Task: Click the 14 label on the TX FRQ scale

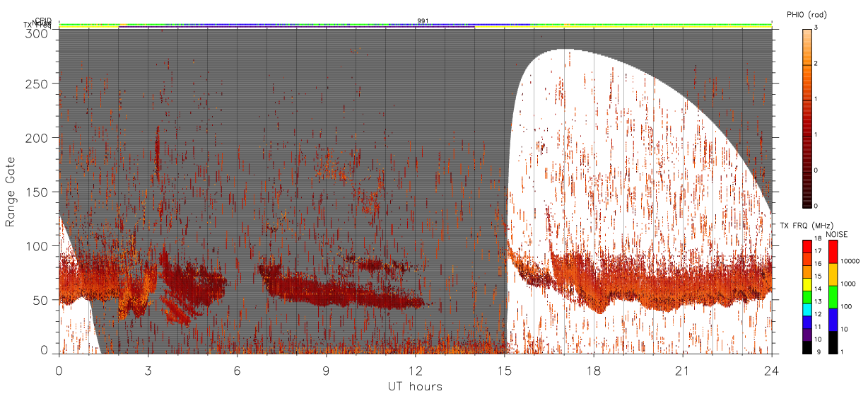Action: click(x=816, y=290)
